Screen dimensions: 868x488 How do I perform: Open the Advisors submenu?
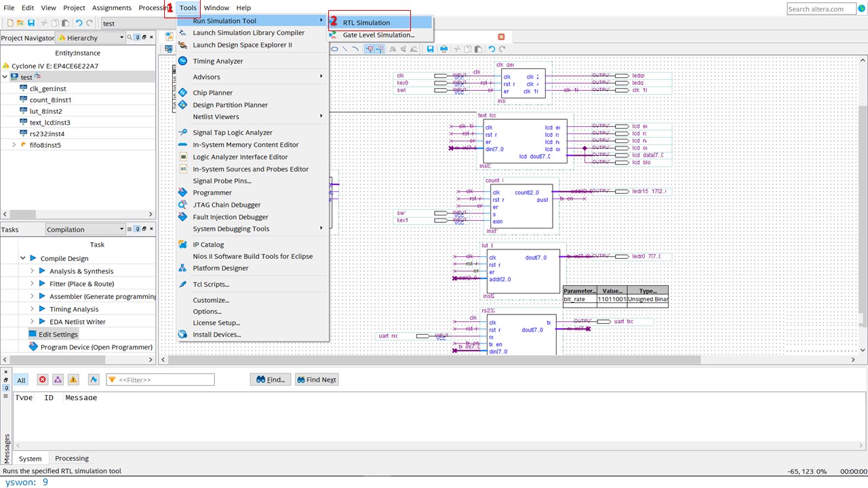tap(253, 77)
